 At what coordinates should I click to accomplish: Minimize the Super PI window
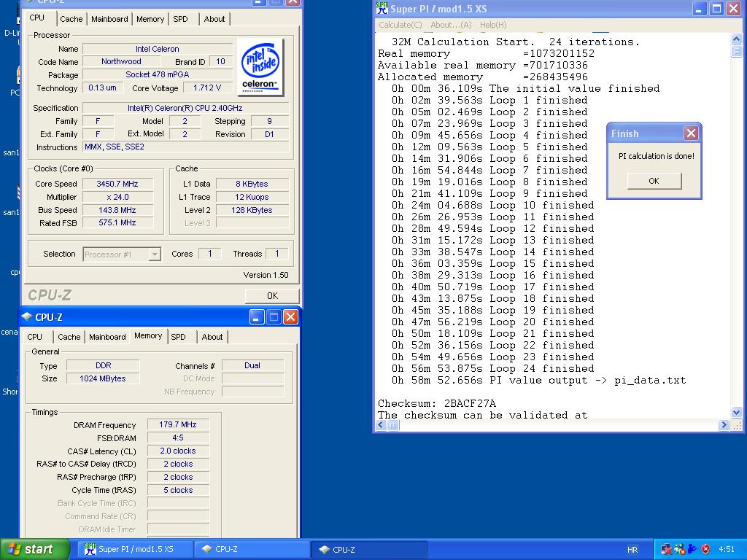699,9
